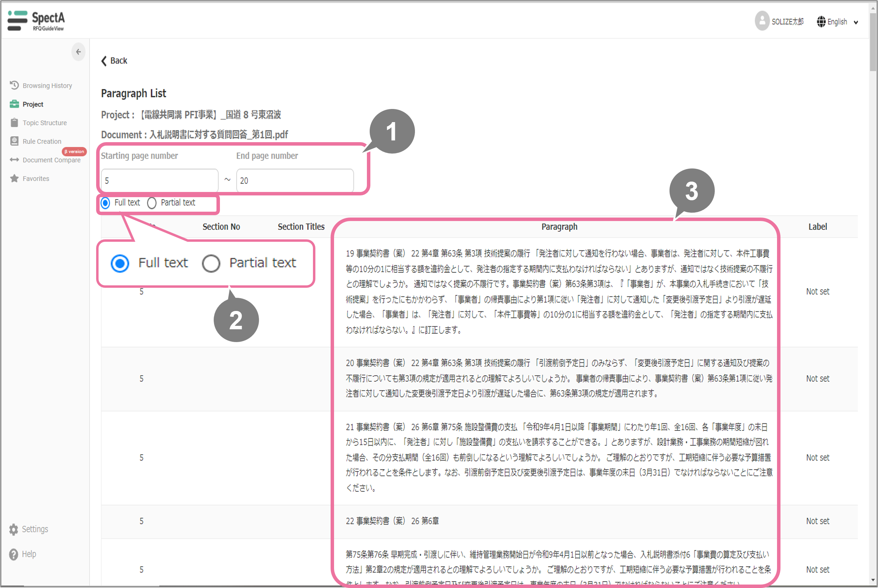
Task: Select enlarged Partial text radio option
Action: (211, 263)
